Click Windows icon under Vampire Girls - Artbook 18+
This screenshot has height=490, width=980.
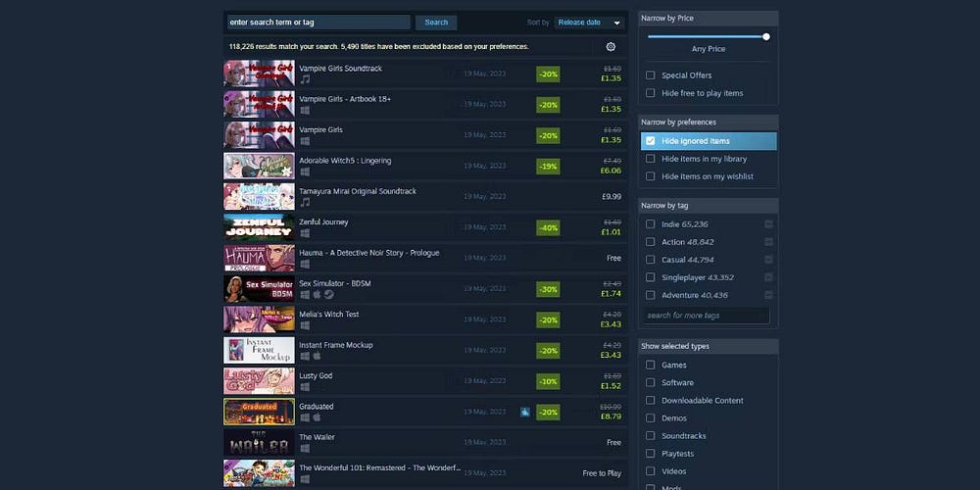pyautogui.click(x=305, y=110)
